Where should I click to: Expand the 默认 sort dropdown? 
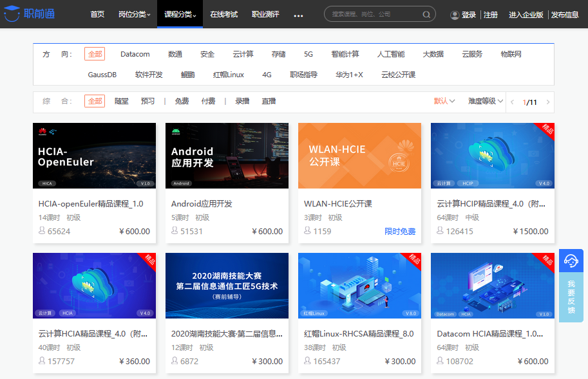point(444,101)
